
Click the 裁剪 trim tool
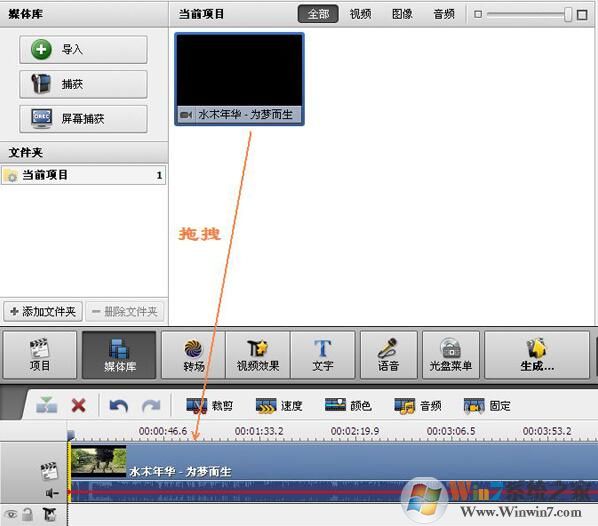[x=209, y=406]
